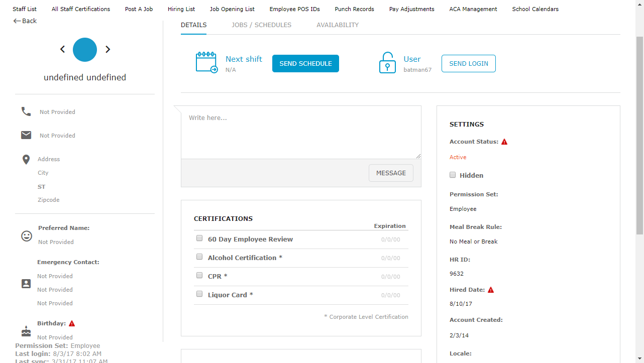The height and width of the screenshot is (363, 644).
Task: Click the No Meal or Break value
Action: click(473, 241)
